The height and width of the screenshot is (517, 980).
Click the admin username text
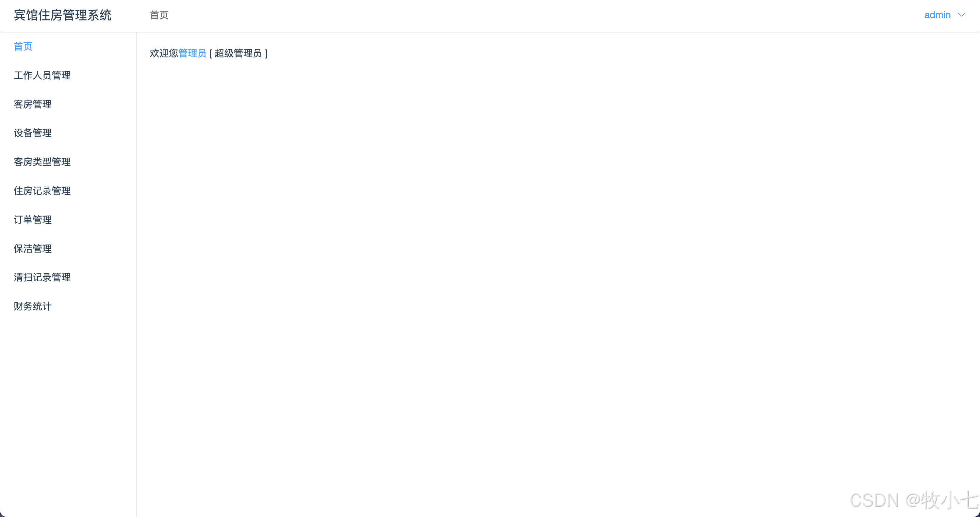coord(937,15)
